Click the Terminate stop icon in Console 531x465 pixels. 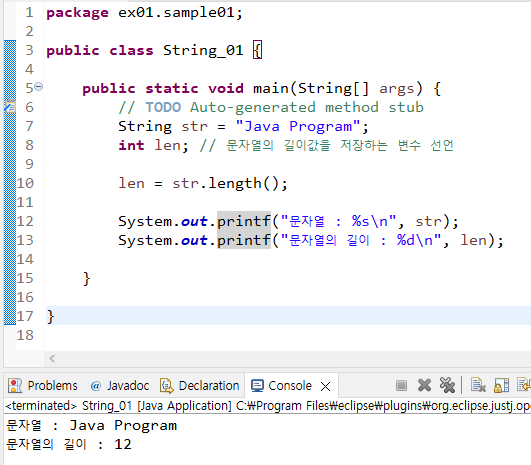coord(401,385)
